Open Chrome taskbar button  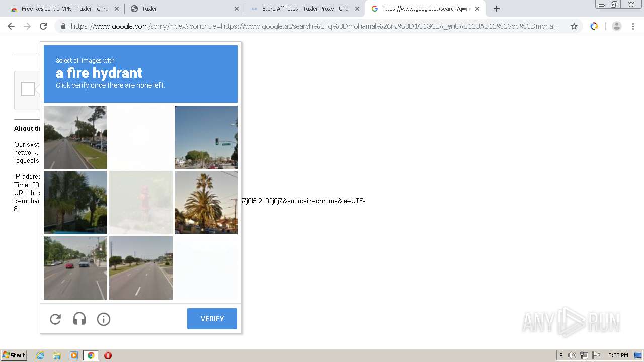click(x=91, y=355)
